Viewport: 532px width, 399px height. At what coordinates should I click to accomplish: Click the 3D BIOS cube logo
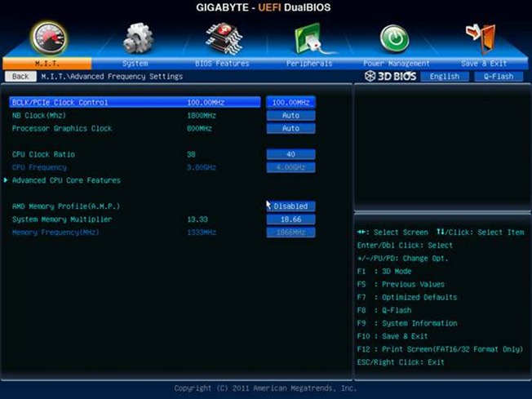[370, 76]
